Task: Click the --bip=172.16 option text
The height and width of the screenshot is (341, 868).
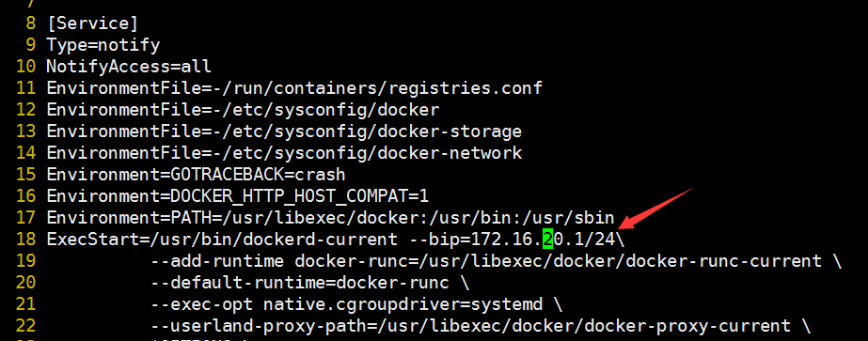Action: (469, 240)
